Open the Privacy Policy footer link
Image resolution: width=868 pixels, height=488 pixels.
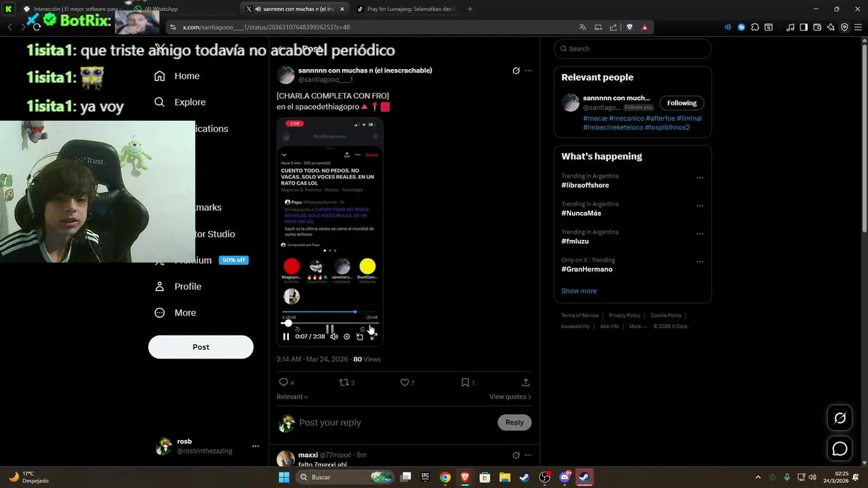click(625, 315)
